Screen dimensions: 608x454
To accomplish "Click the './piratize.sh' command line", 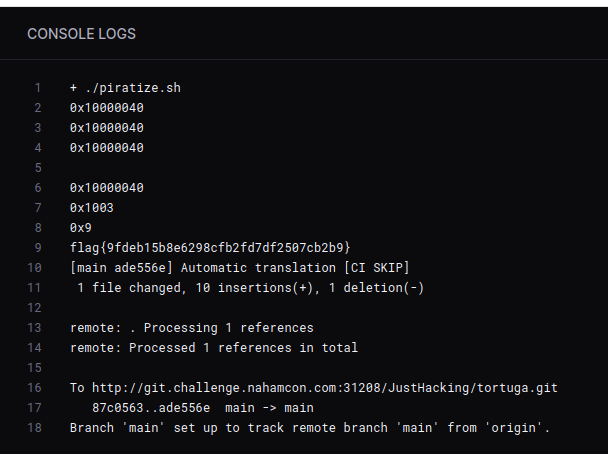I will coord(125,88).
